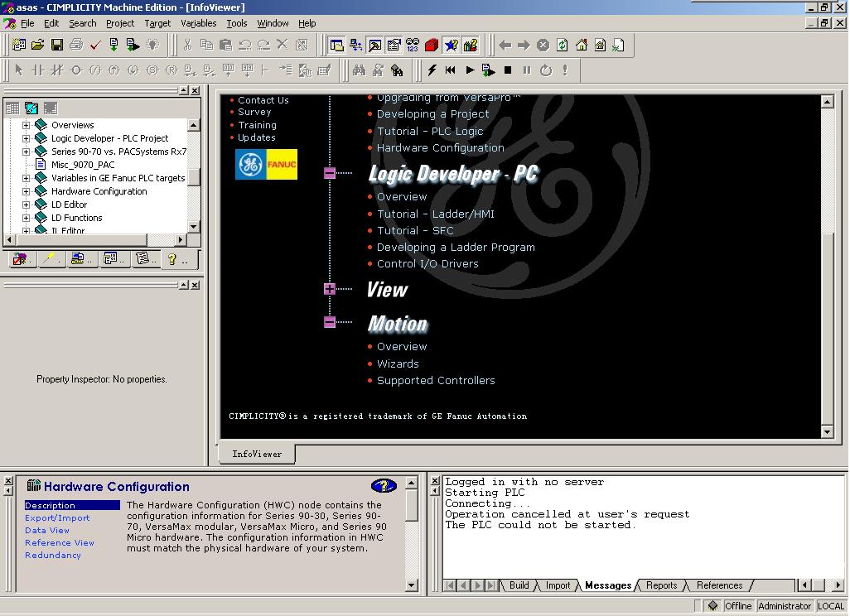This screenshot has height=616, width=850.
Task: Click the Companion blue help question icon
Action: 384,486
